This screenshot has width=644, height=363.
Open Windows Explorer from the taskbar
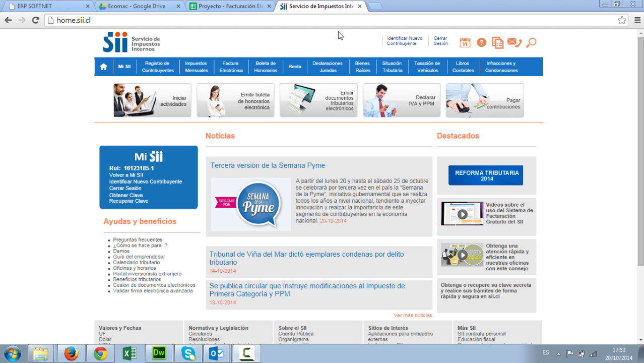pos(41,354)
